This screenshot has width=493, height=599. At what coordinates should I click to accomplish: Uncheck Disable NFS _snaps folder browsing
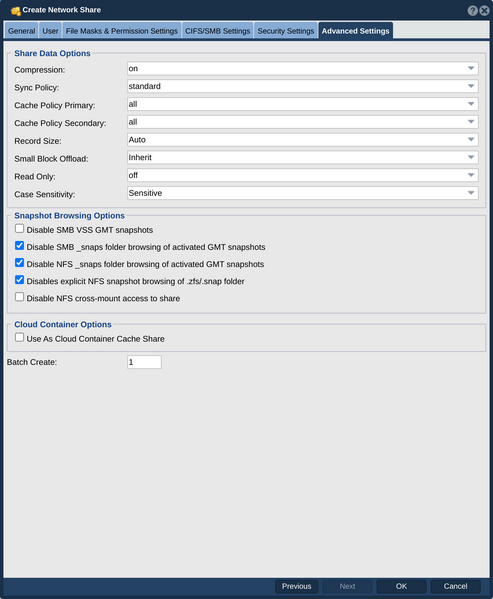[19, 263]
